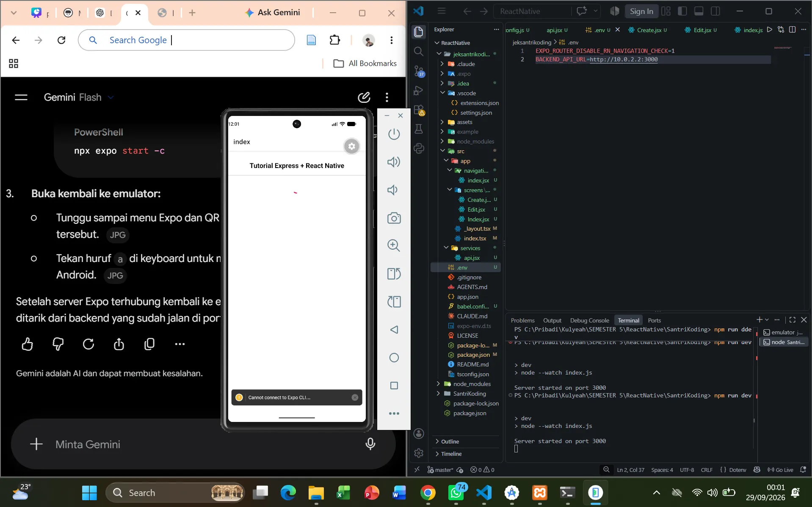Switch to Debug Console panel tab
Screen dimensions: 812x507
click(x=589, y=320)
